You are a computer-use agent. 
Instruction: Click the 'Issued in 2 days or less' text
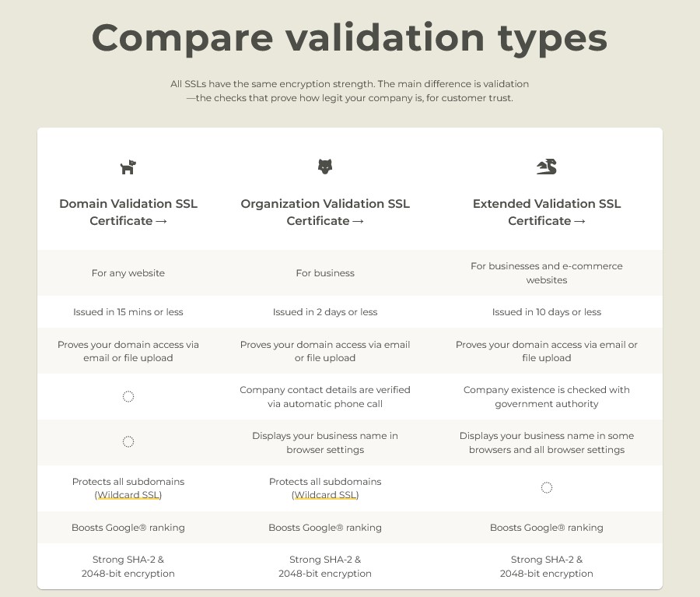(325, 312)
